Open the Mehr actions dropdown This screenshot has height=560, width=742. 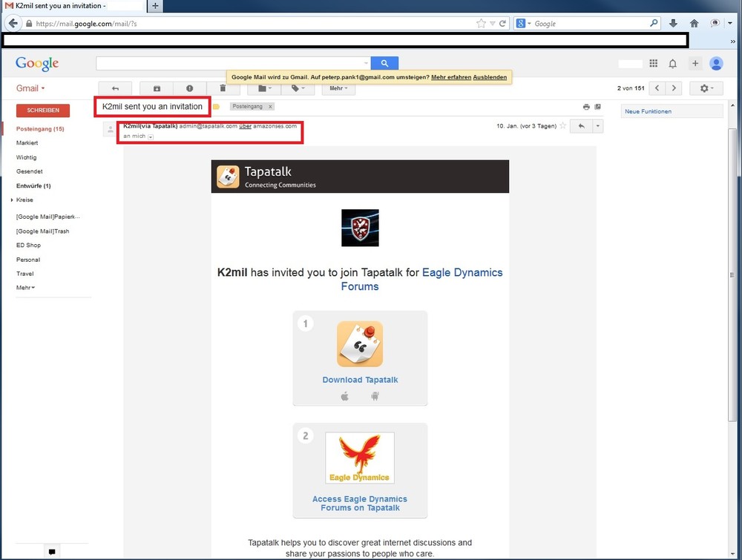[x=338, y=88]
